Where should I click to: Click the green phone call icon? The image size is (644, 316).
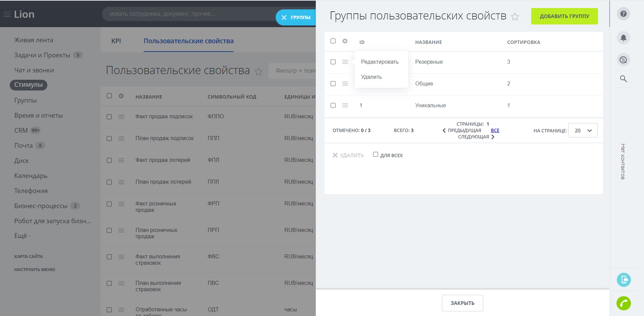624,303
